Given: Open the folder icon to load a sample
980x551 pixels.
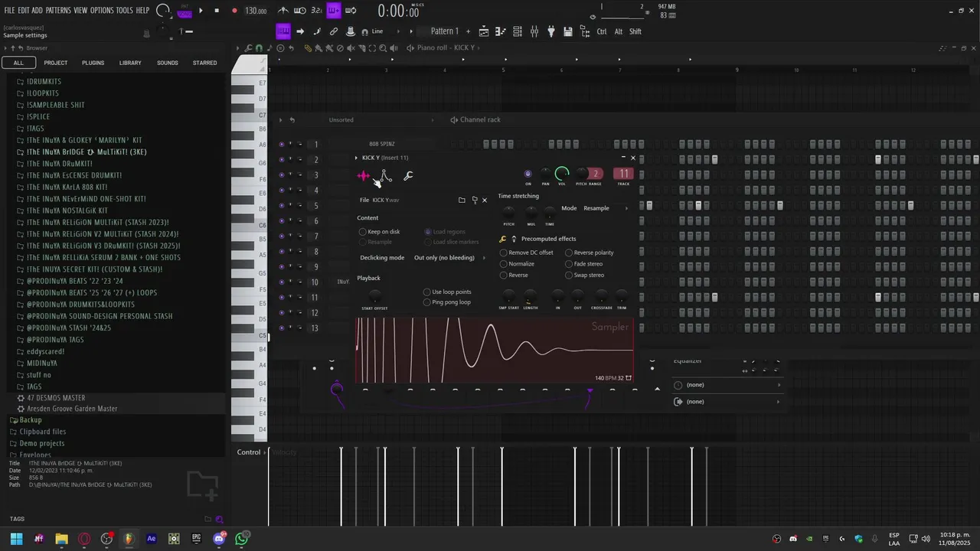Looking at the screenshot, I should click(462, 200).
